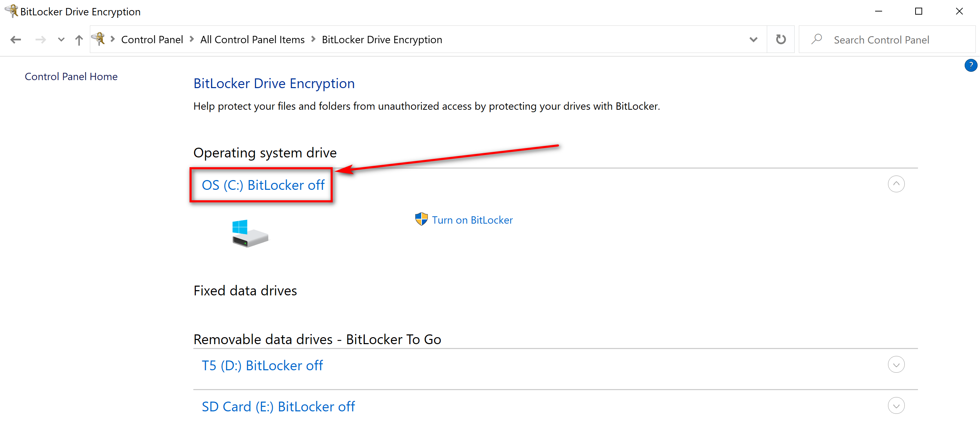Viewport: 980px width, 434px height.
Task: Collapse the OS (C:) drive section
Action: (x=896, y=184)
